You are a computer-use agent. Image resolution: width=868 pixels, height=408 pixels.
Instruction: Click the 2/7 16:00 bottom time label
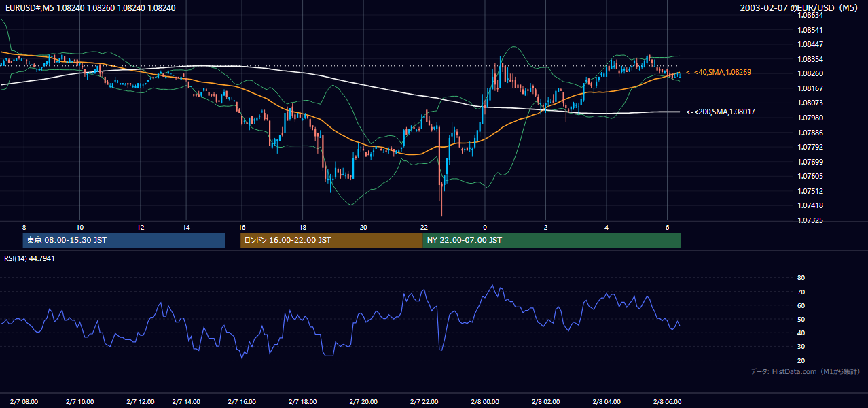(243, 401)
